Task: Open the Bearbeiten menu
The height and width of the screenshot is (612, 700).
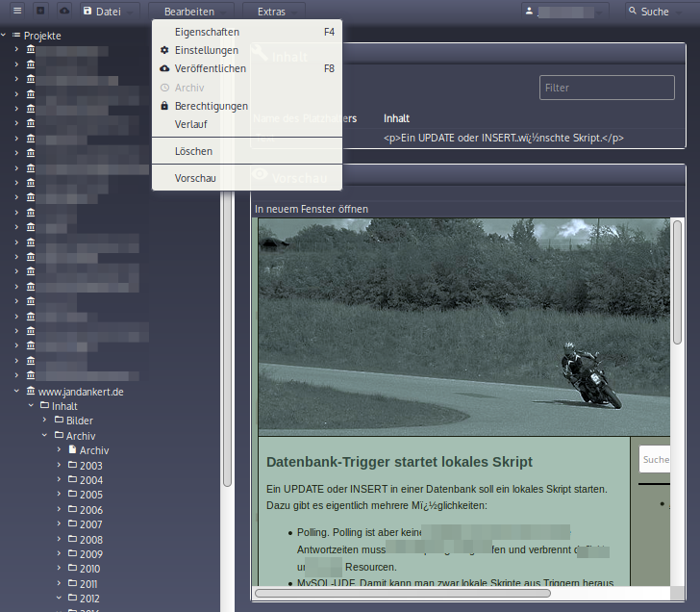Action: [x=192, y=12]
